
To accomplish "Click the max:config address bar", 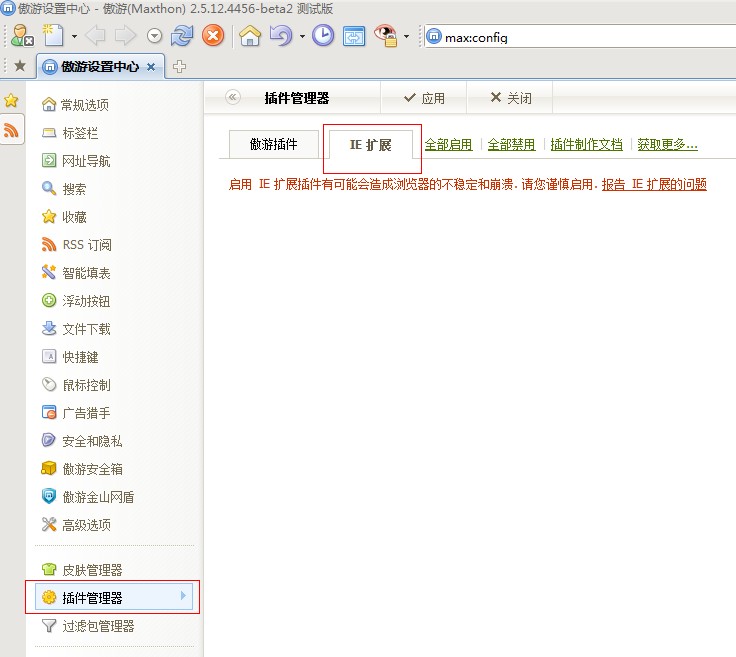I will coord(580,37).
